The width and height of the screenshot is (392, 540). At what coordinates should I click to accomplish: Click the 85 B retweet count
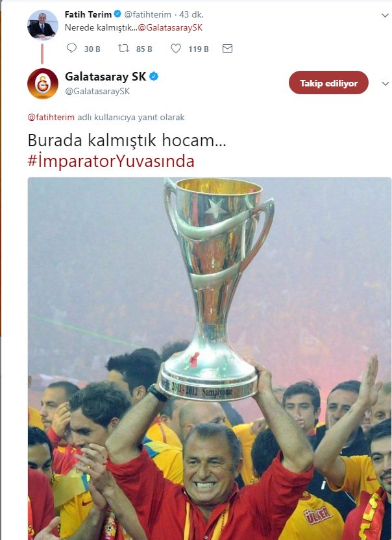[x=144, y=49]
